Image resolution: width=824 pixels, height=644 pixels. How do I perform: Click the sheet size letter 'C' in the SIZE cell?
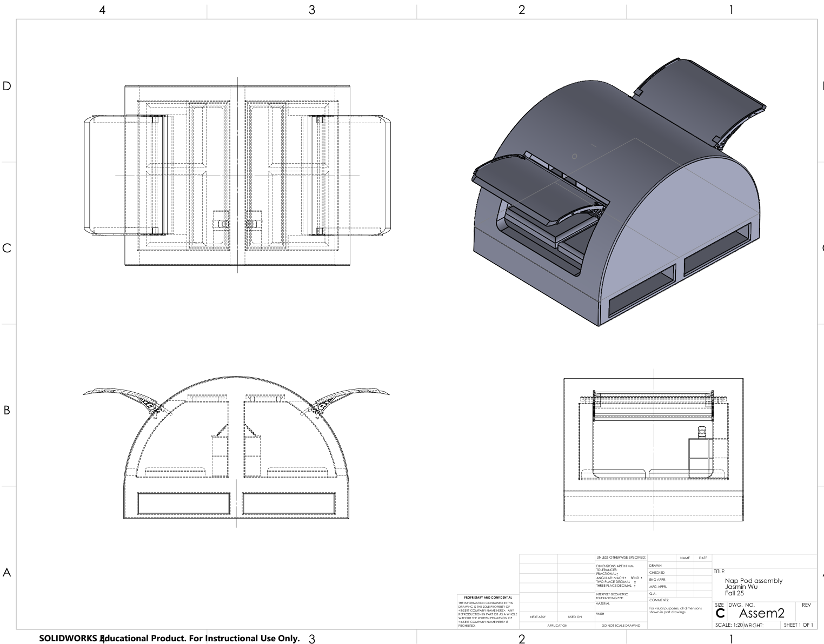(x=720, y=614)
